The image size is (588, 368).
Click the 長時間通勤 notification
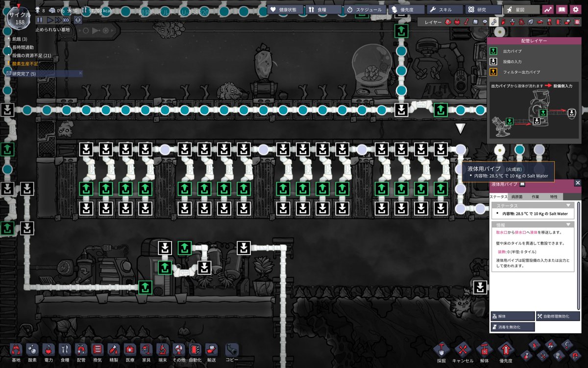tap(23, 47)
